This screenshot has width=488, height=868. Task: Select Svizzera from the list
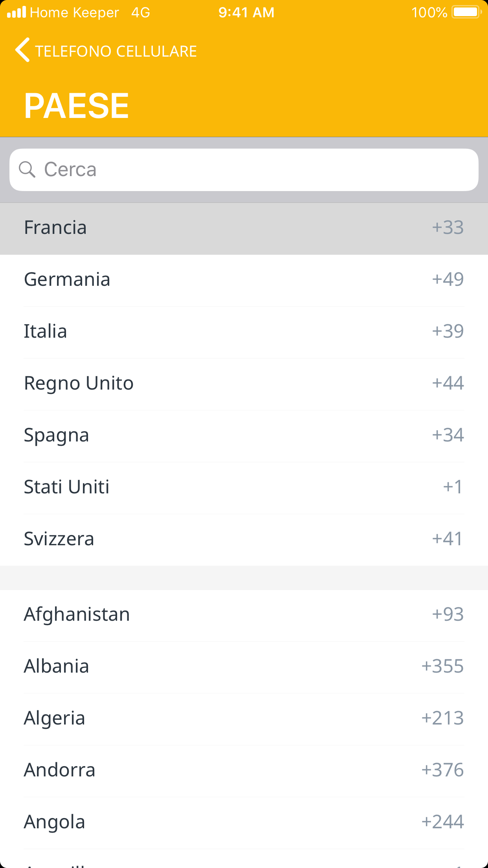tap(244, 539)
